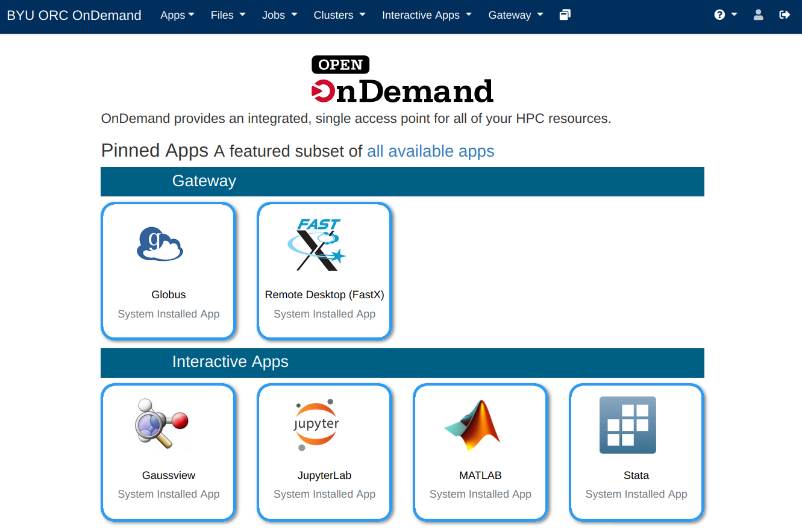Viewport: 802px width, 532px height.
Task: Launch the JupyterLab title link
Action: point(325,475)
